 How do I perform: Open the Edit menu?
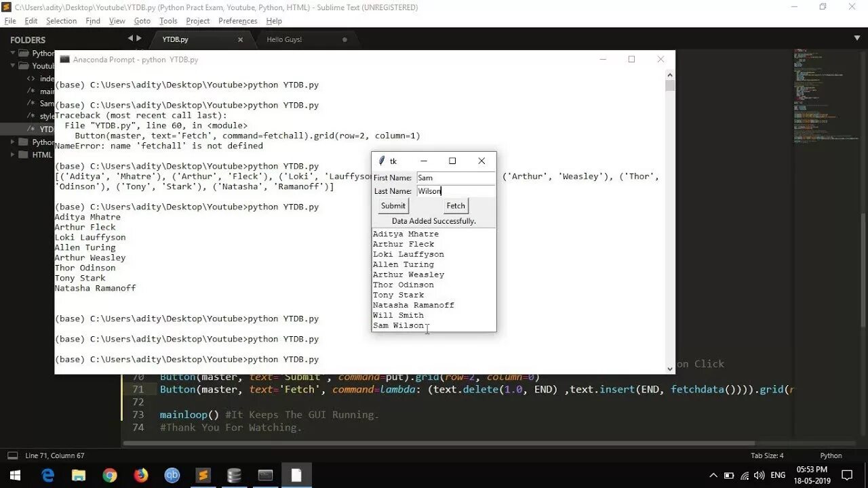(x=31, y=21)
